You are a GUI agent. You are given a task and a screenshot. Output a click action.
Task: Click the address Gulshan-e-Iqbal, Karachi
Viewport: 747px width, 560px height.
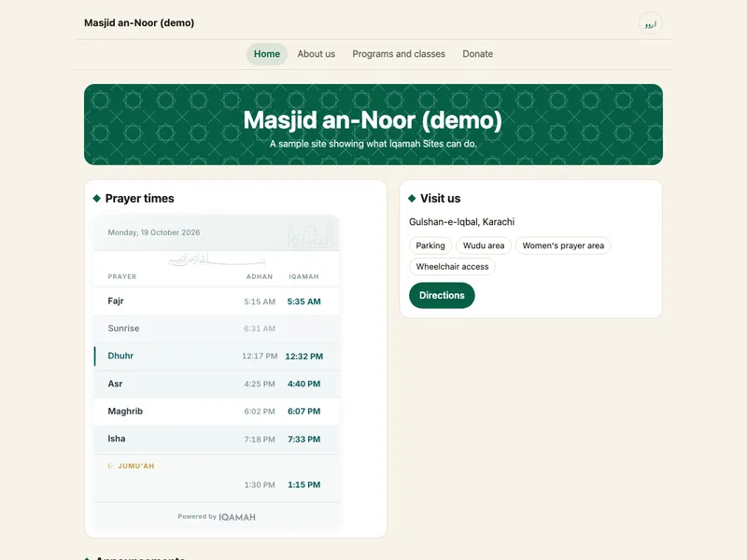coord(461,222)
